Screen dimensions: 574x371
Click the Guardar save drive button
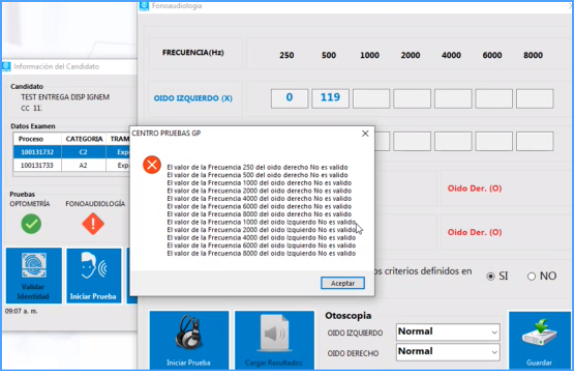click(540, 340)
